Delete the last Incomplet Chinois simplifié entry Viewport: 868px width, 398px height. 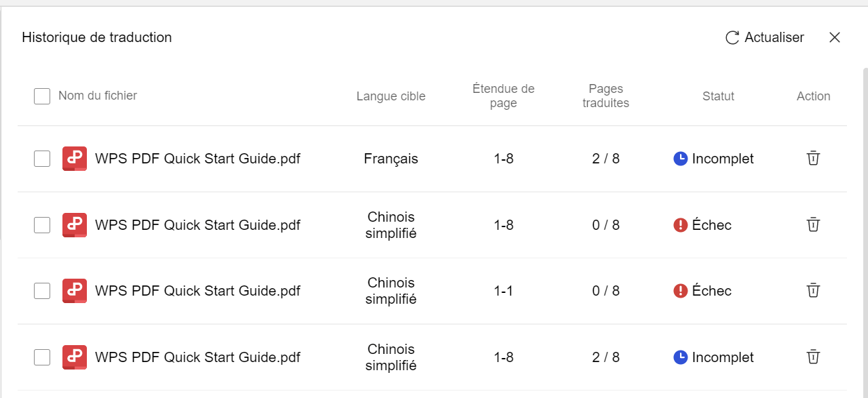tap(813, 357)
